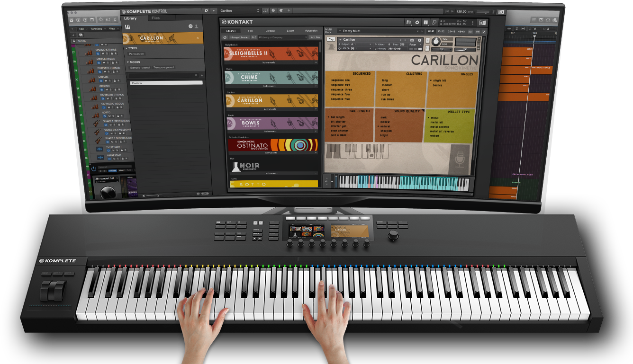The width and height of the screenshot is (633, 364).
Task: Click the Percussion type tag
Action: click(x=136, y=54)
